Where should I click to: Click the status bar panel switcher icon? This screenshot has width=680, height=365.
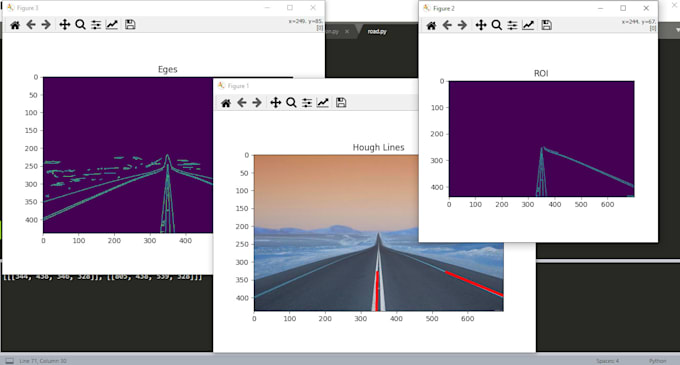(x=10, y=361)
